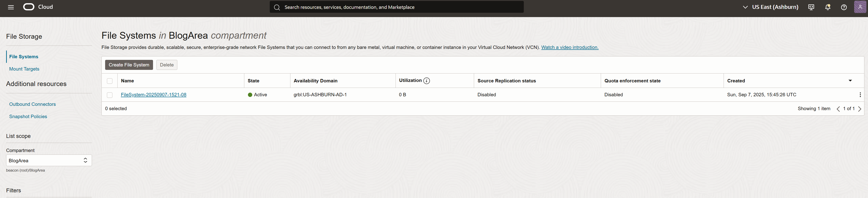The height and width of the screenshot is (198, 868).
Task: Click the Utilization info icon
Action: tap(427, 81)
